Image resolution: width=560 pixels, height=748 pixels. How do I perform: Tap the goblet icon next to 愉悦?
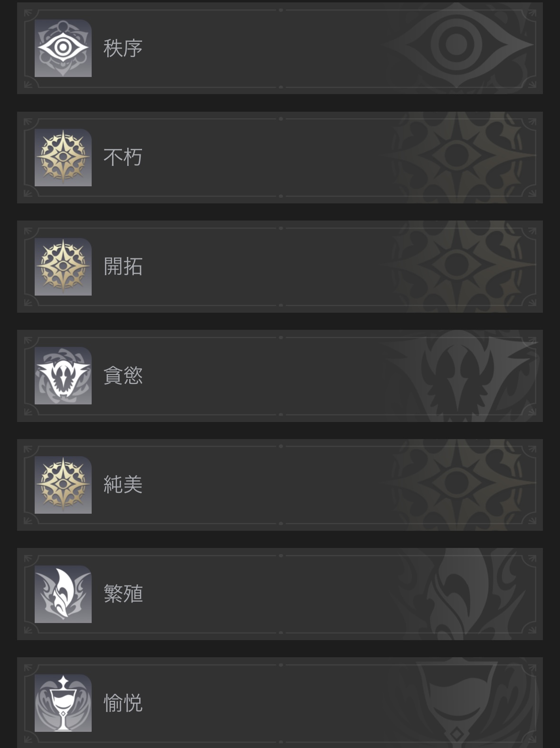[63, 703]
